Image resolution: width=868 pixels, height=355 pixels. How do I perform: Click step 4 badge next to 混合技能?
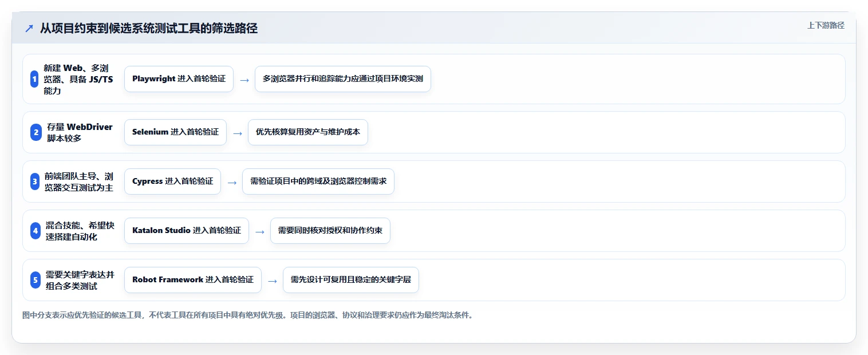coord(35,231)
